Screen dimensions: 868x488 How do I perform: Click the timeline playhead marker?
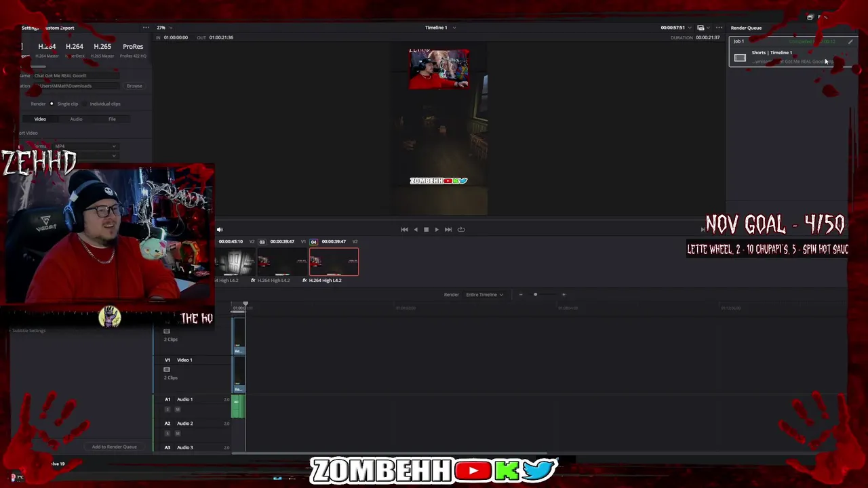(245, 304)
